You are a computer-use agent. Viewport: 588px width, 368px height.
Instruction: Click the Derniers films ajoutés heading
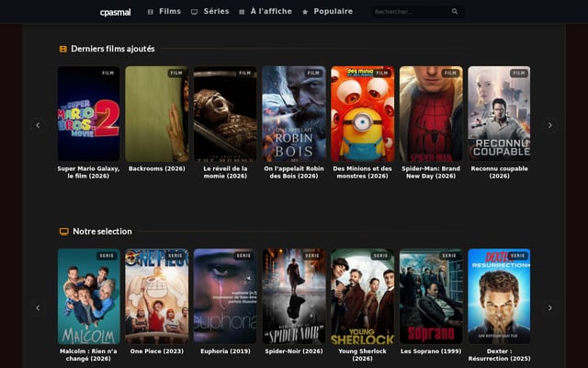(x=113, y=49)
